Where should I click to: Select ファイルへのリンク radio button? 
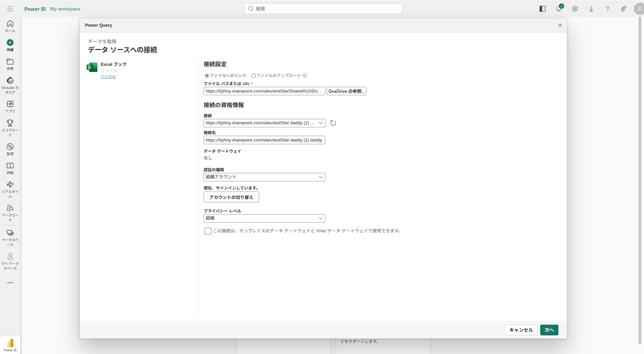[x=207, y=76]
